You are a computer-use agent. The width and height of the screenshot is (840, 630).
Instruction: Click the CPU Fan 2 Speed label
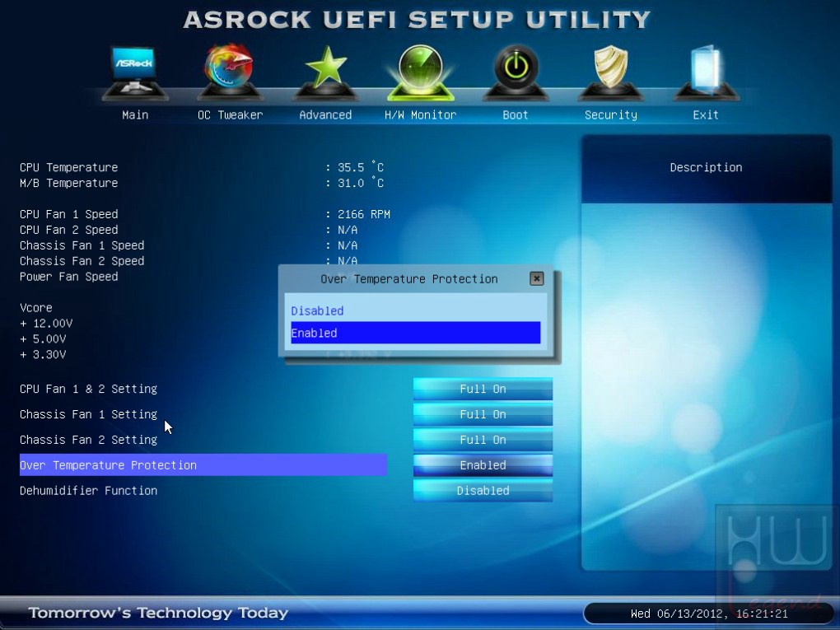(x=68, y=230)
